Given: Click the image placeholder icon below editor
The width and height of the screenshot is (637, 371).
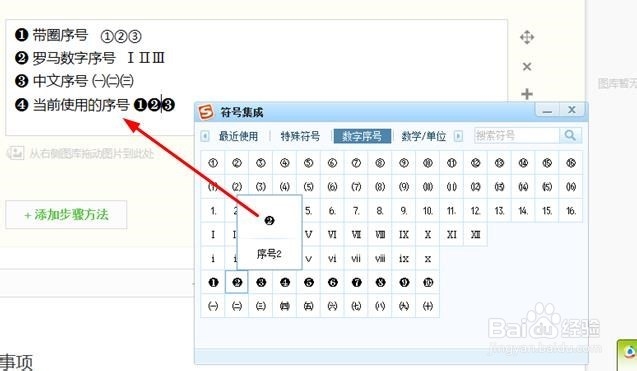Looking at the screenshot, I should (x=15, y=153).
